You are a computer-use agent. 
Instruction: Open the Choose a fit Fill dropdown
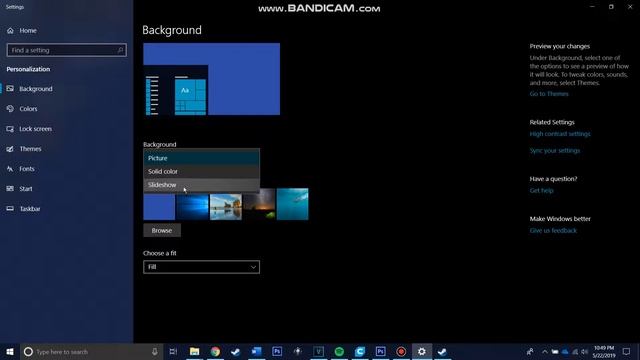click(x=201, y=267)
